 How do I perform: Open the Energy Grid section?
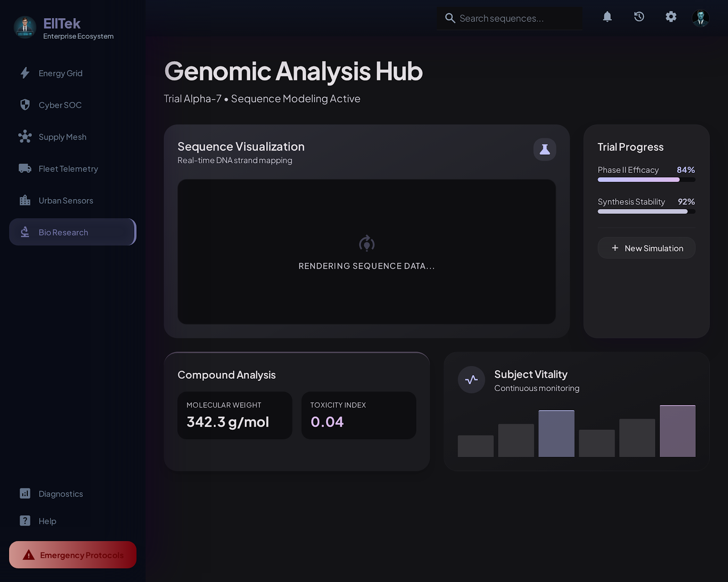click(x=60, y=73)
